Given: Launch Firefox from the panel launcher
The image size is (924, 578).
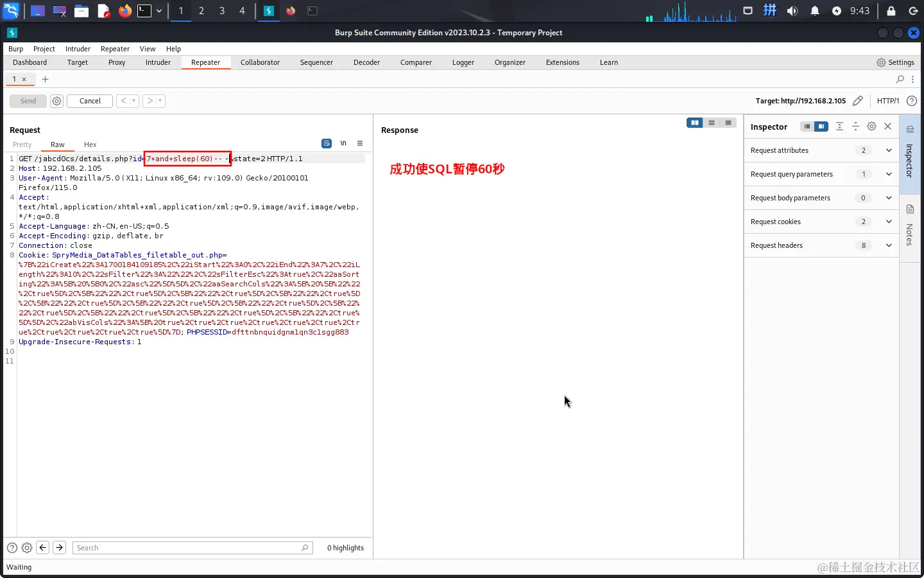Looking at the screenshot, I should click(x=125, y=11).
